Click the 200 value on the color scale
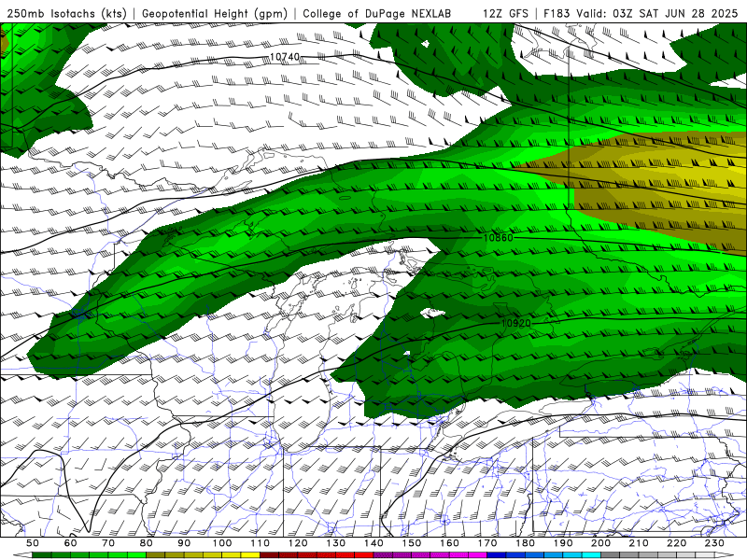The image size is (747, 560). click(600, 543)
